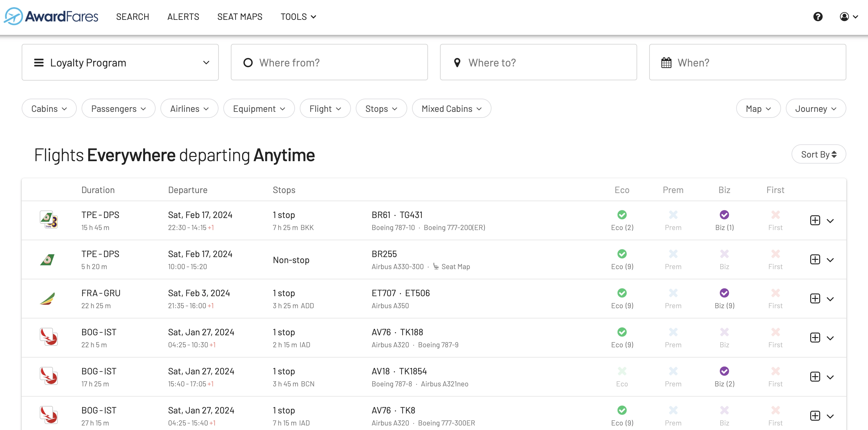Add AV18 TK1854 flight with plus icon

(815, 376)
